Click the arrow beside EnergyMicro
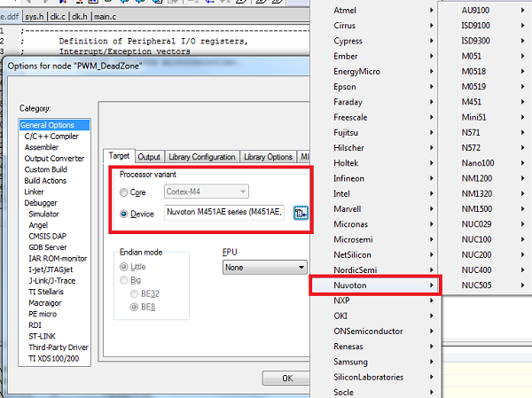 (432, 71)
